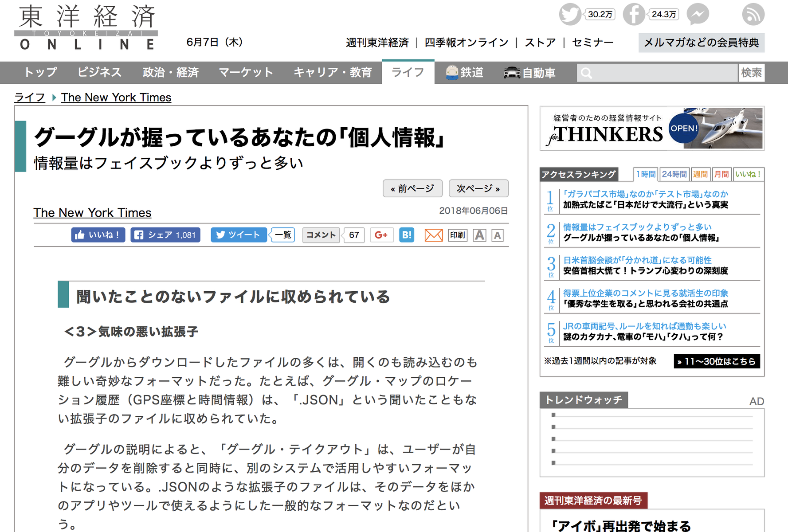Select the smaller font size A icon
Viewport: 788px width, 532px height.
498,235
